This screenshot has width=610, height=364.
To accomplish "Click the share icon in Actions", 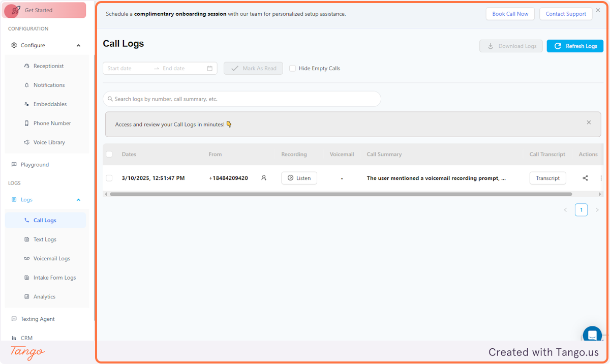I will click(x=585, y=178).
